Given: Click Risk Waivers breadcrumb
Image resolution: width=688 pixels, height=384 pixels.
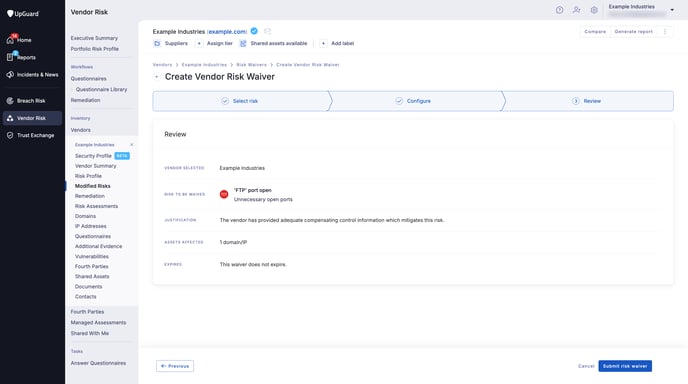Looking at the screenshot, I should tap(251, 65).
